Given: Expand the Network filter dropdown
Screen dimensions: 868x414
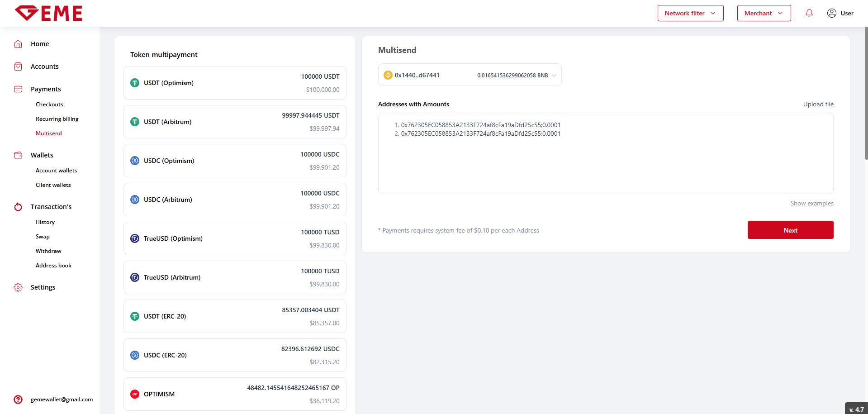Looking at the screenshot, I should pos(690,13).
